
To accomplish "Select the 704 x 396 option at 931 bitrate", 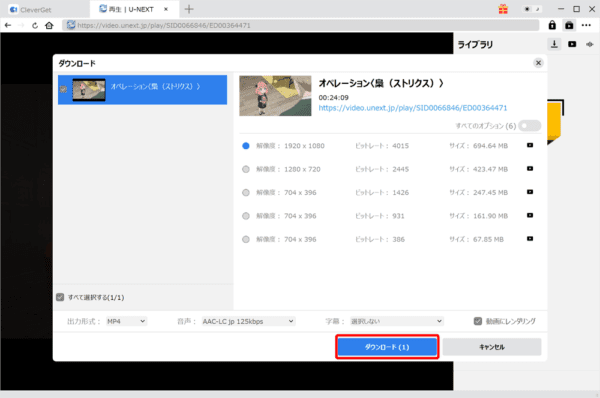I will click(x=246, y=216).
